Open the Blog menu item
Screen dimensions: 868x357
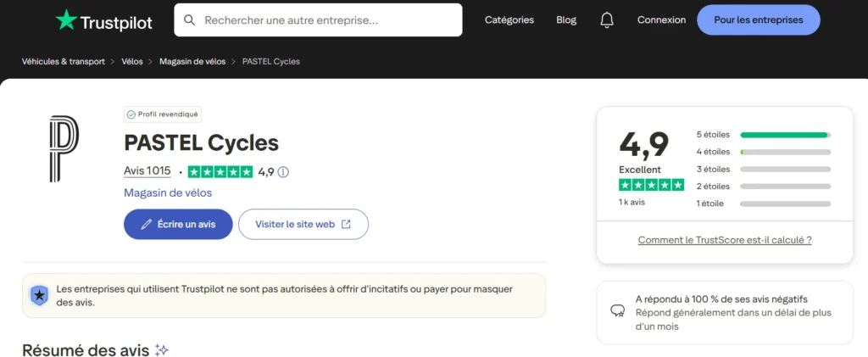pyautogui.click(x=566, y=20)
